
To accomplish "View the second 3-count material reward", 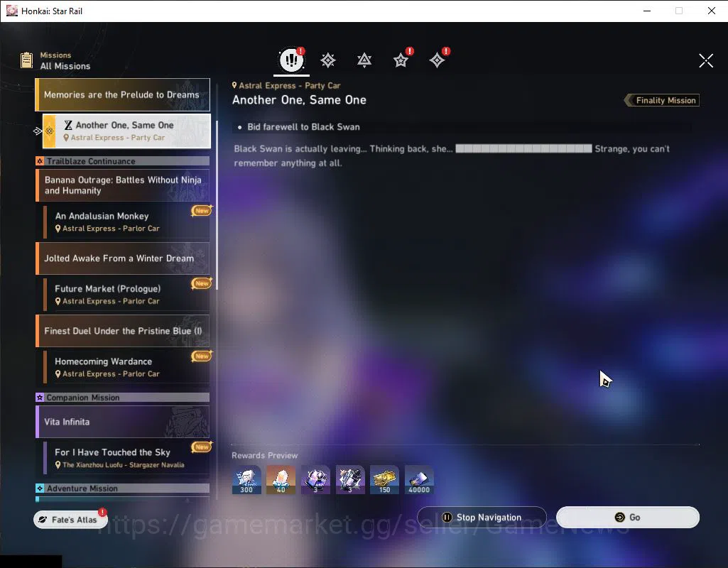I will coord(350,480).
